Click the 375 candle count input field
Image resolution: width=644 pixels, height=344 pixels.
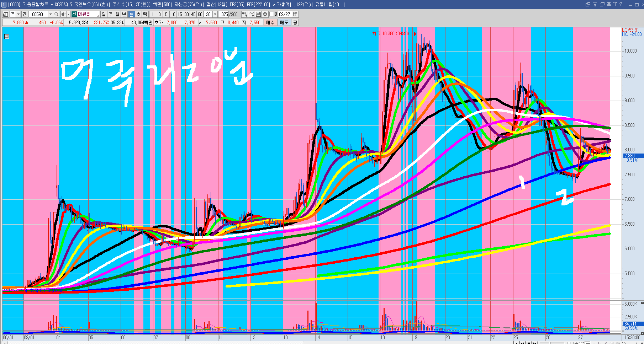[x=224, y=14]
